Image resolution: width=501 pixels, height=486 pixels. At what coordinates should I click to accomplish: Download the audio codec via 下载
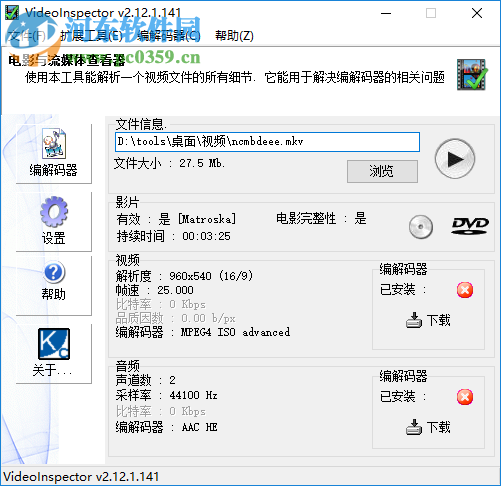click(x=428, y=427)
